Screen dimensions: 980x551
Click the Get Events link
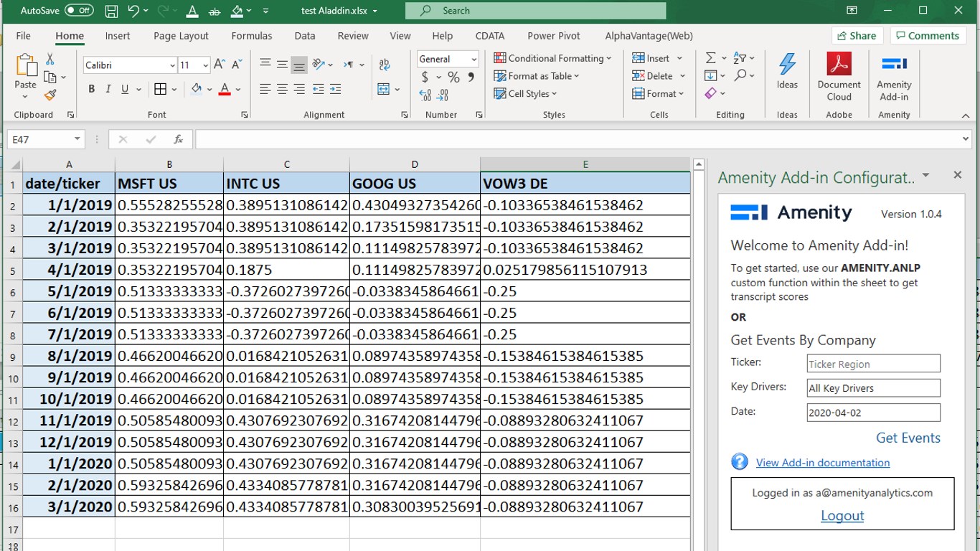click(x=908, y=438)
